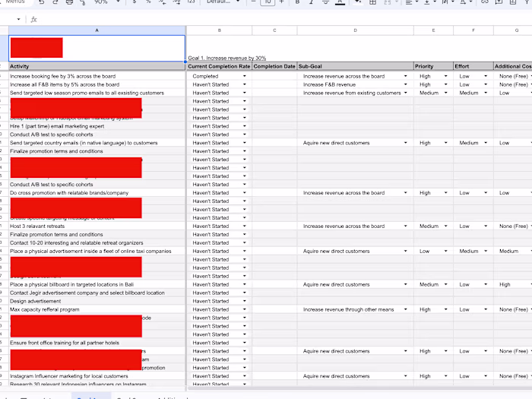
Task: Open the Completed status dropdown for booking fee row
Action: tap(245, 76)
